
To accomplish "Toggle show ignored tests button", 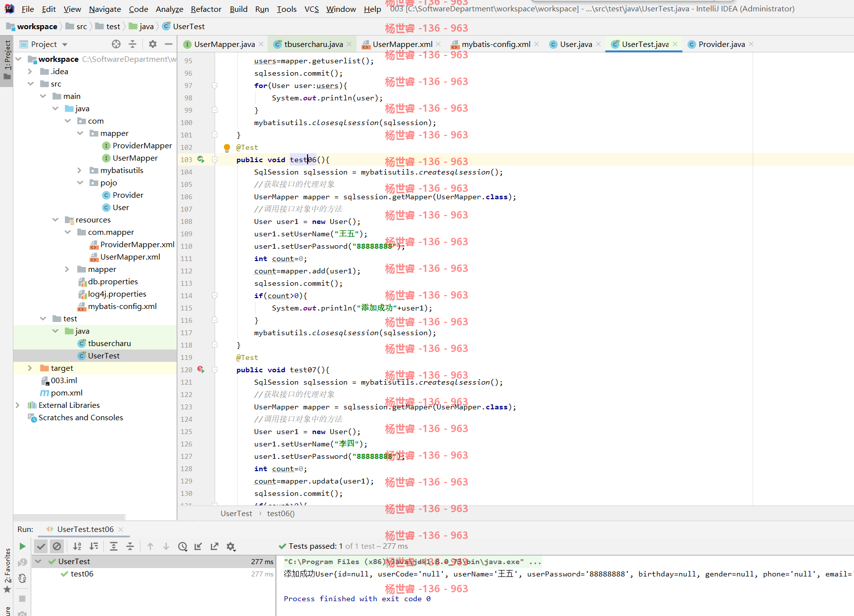I will pyautogui.click(x=57, y=546).
